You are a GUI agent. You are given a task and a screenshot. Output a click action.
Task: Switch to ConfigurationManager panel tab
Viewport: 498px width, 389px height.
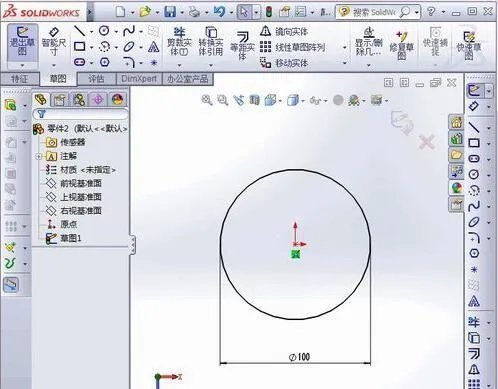(79, 100)
